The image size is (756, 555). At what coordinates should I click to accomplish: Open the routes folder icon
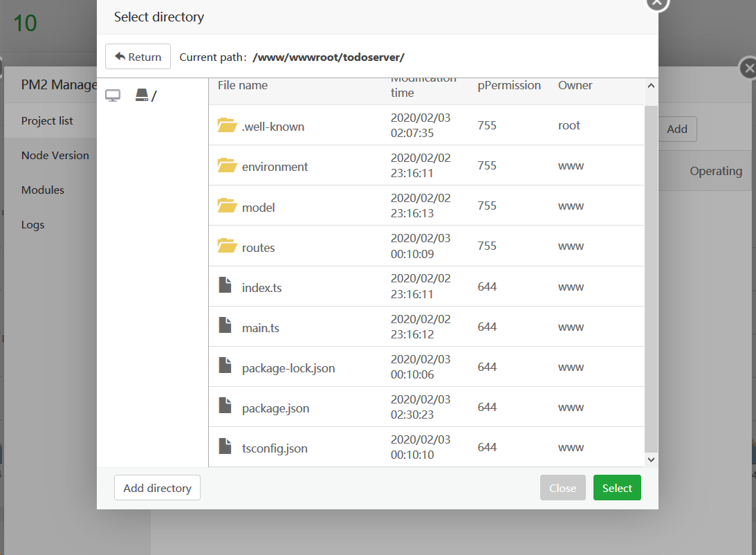coord(227,246)
